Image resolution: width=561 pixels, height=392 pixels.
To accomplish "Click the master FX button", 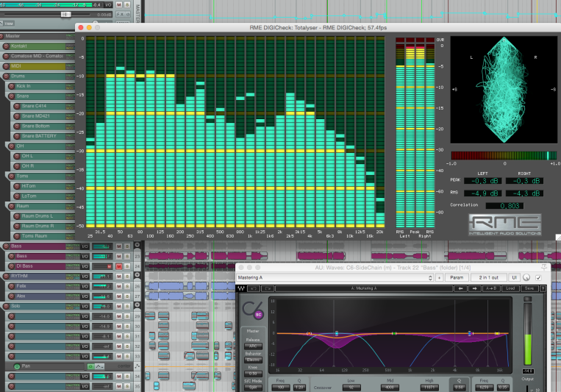I will [120, 15].
